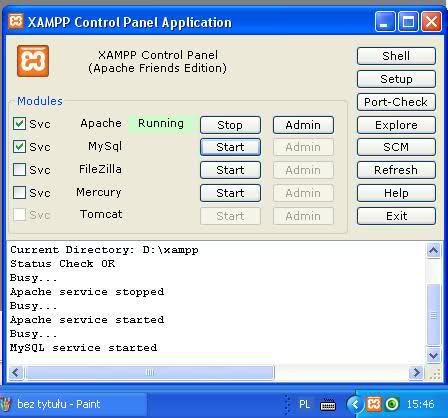
Task: Enable the Mercury Svc checkbox
Action: (x=19, y=192)
